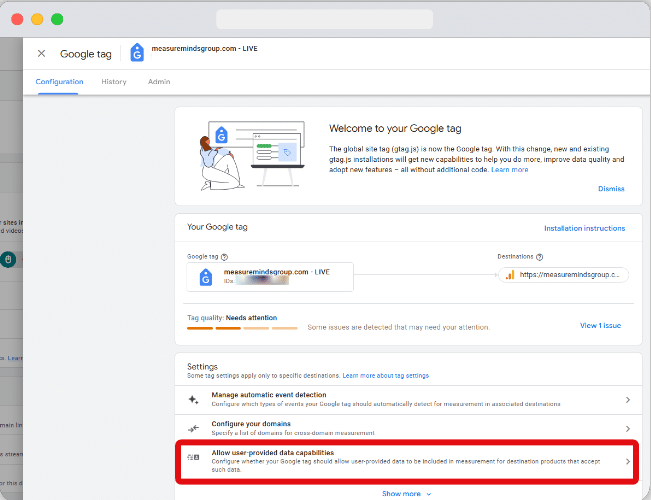This screenshot has width=651, height=500.
Task: Click the header tag name measuremindsgroup.com - LIVE
Action: point(204,49)
